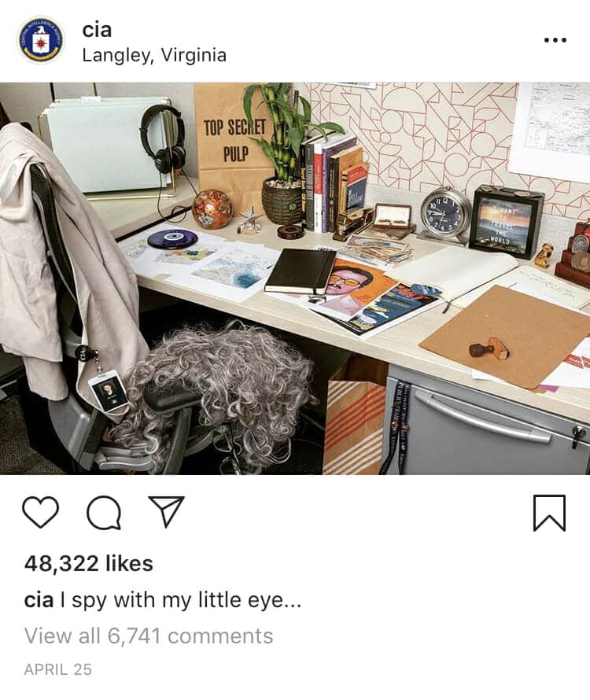Share the post using the paper plane icon
Image resolution: width=590 pixels, height=700 pixels.
167,511
